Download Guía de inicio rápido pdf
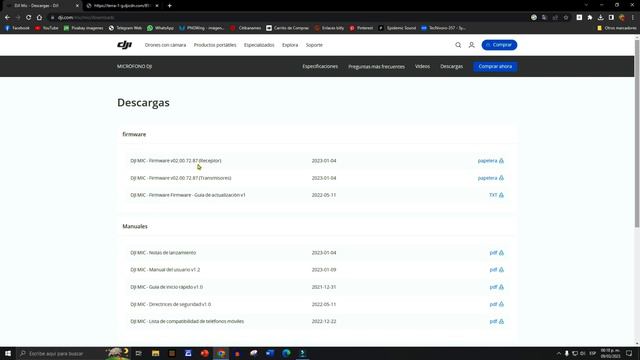640x360 pixels. [497, 287]
